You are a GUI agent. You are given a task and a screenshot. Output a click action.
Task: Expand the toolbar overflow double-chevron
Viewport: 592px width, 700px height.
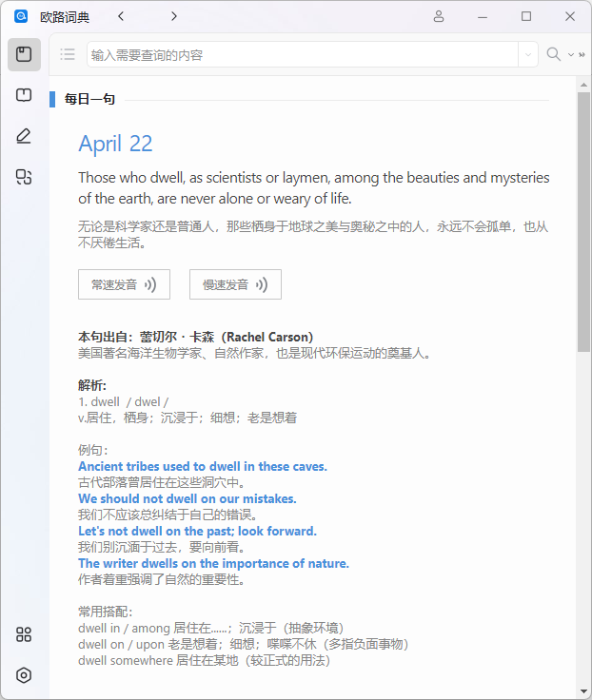pos(581,55)
